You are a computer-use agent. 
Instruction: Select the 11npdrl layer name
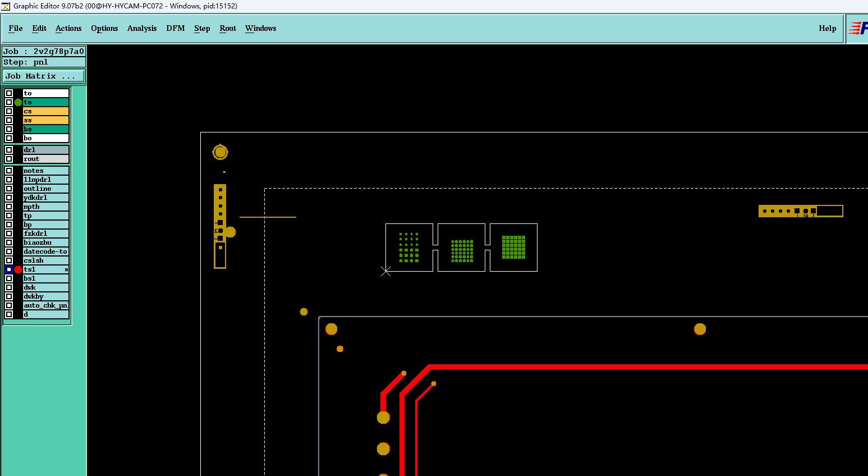click(x=45, y=180)
